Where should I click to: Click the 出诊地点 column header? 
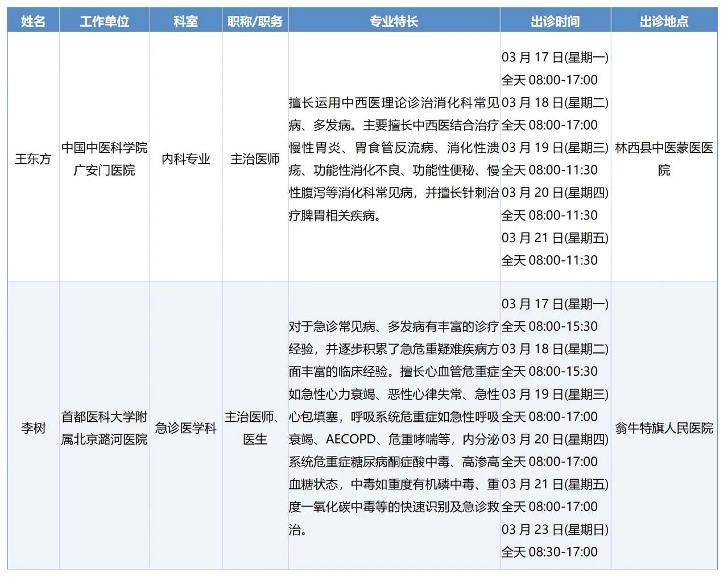coord(664,22)
